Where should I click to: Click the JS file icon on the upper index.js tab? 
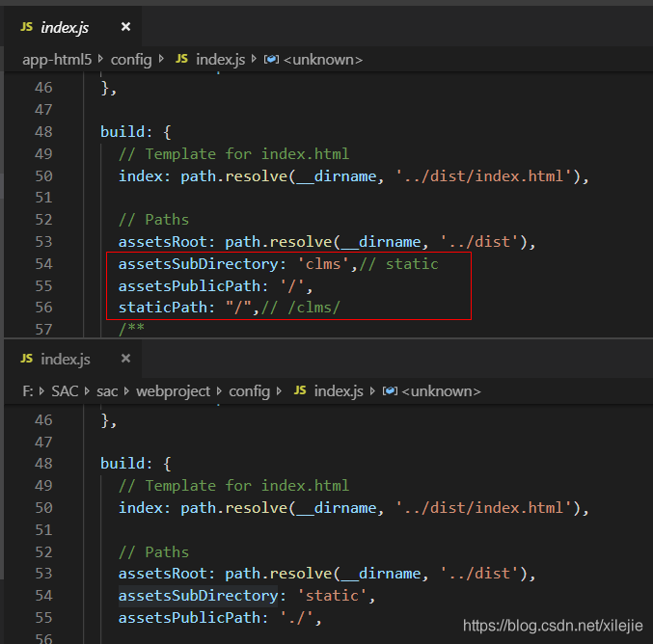pos(26,27)
